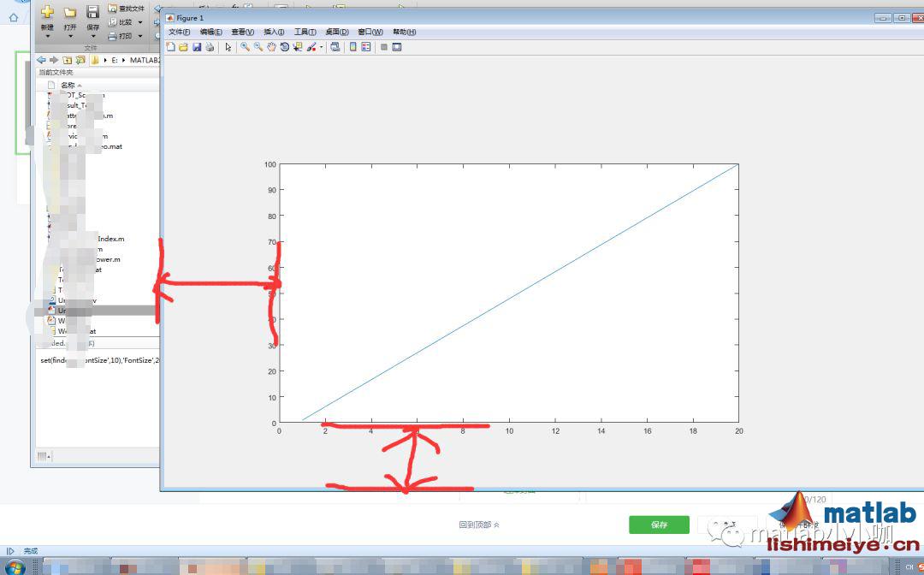Insert a legend using the toolbar icon
924x575 pixels.
(x=366, y=47)
